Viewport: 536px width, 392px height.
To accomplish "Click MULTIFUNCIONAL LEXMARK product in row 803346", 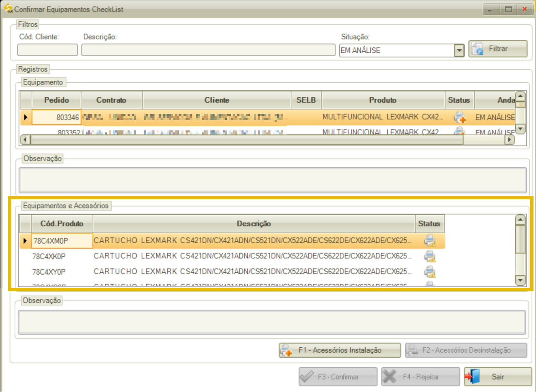I will 383,117.
